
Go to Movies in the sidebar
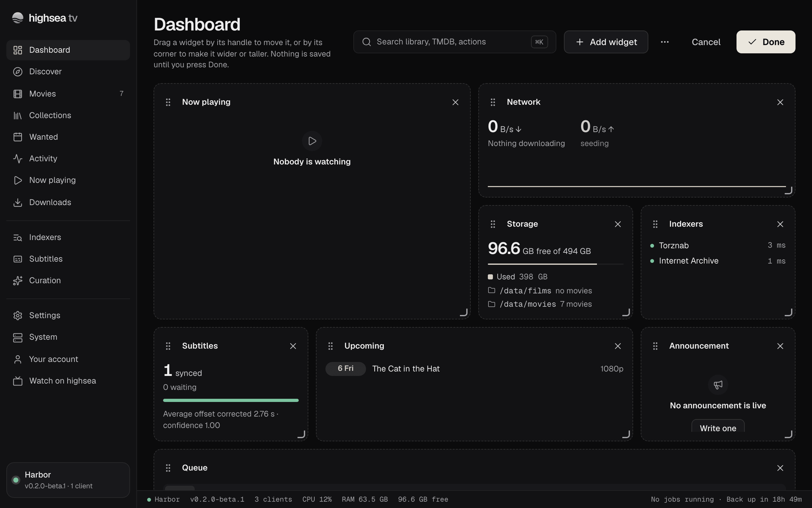pos(68,94)
